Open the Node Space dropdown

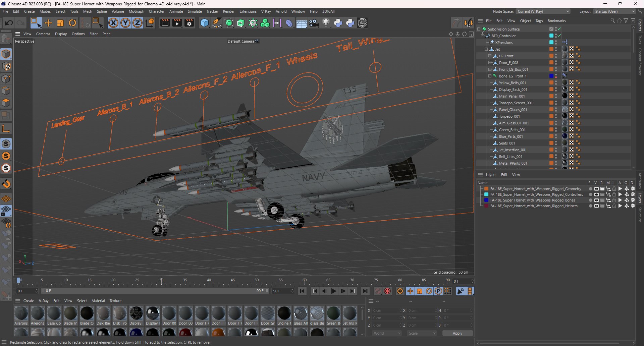point(543,11)
